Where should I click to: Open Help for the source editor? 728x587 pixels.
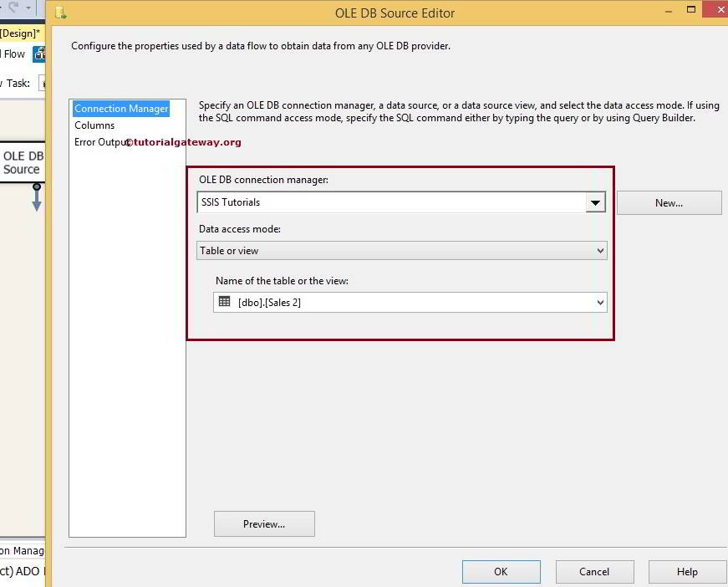coord(687,572)
